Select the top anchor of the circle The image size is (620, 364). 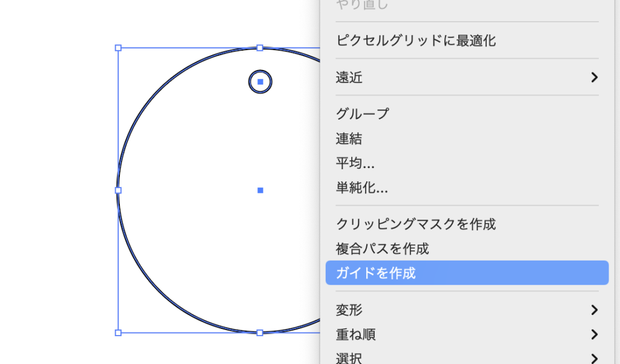[260, 48]
